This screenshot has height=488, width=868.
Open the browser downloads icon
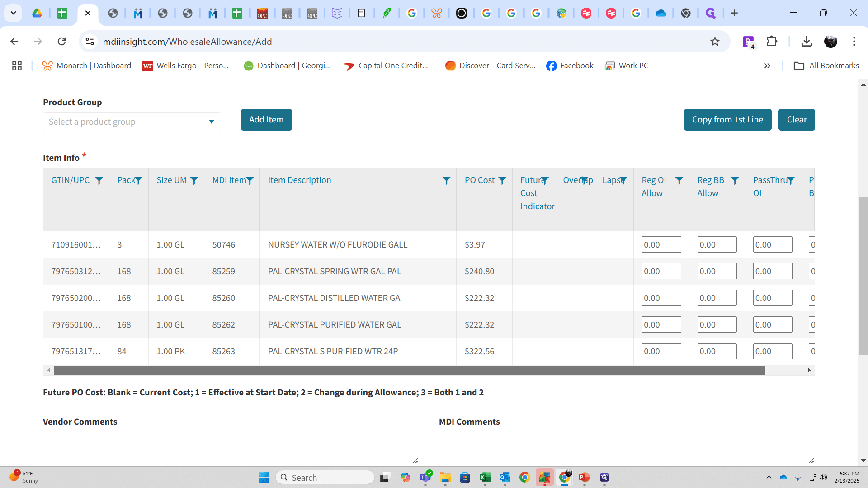pos(807,42)
